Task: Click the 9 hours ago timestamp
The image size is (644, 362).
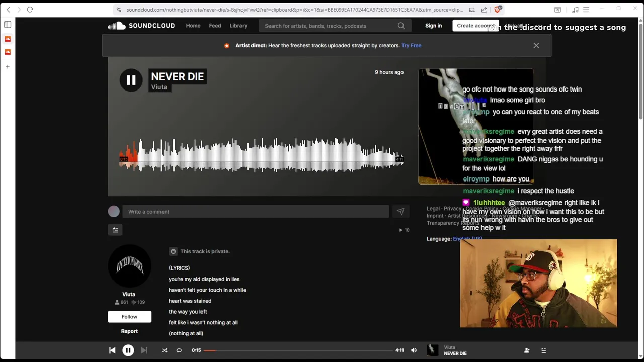Action: click(x=389, y=72)
